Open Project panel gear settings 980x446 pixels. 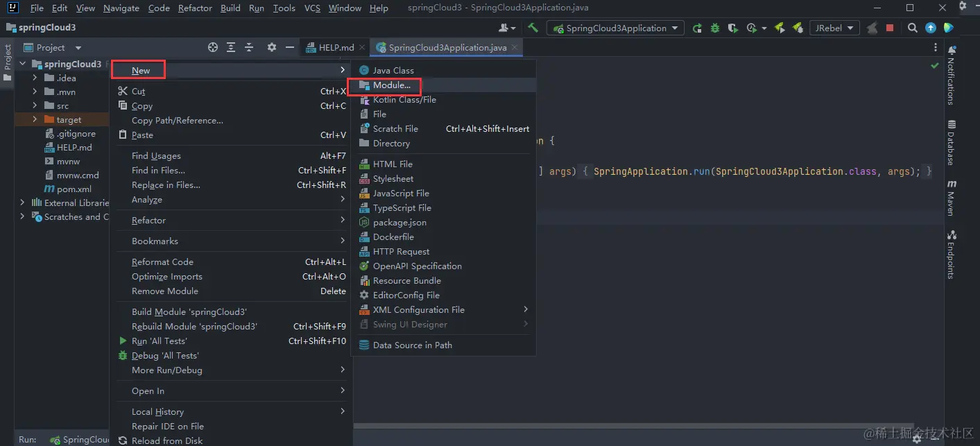(272, 47)
